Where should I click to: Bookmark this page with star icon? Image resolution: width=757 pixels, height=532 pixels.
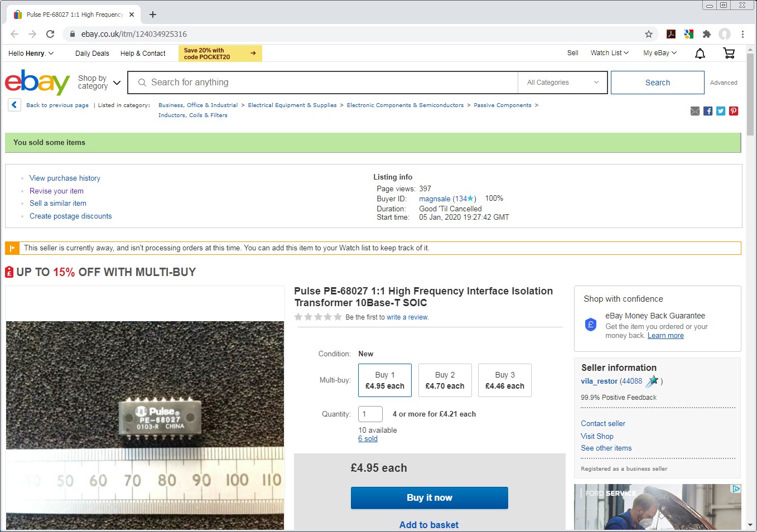pos(649,34)
